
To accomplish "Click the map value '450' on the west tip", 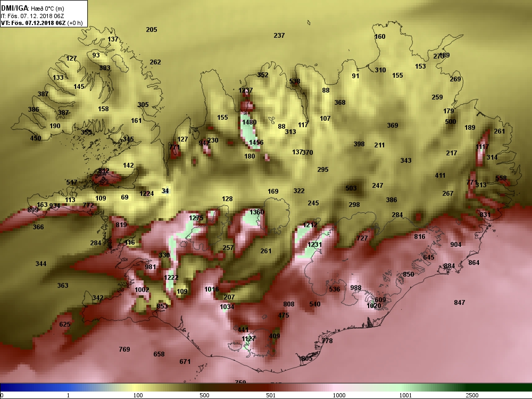I will coord(35,138).
